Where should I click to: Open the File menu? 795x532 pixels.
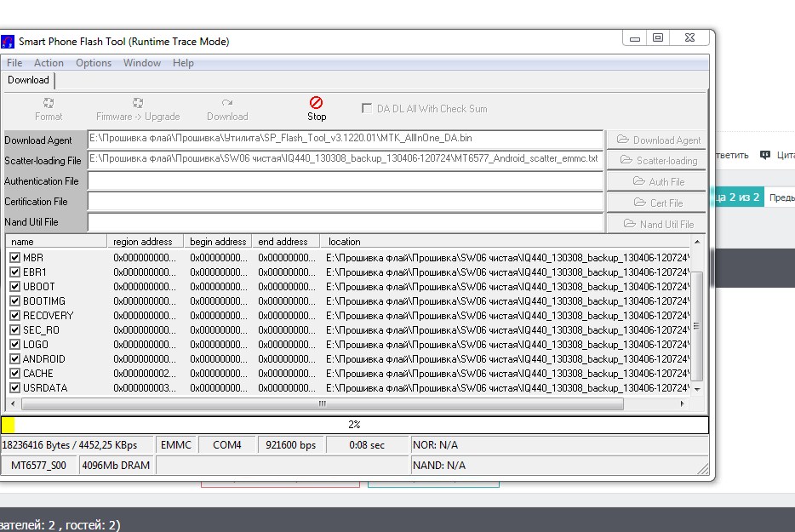14,63
